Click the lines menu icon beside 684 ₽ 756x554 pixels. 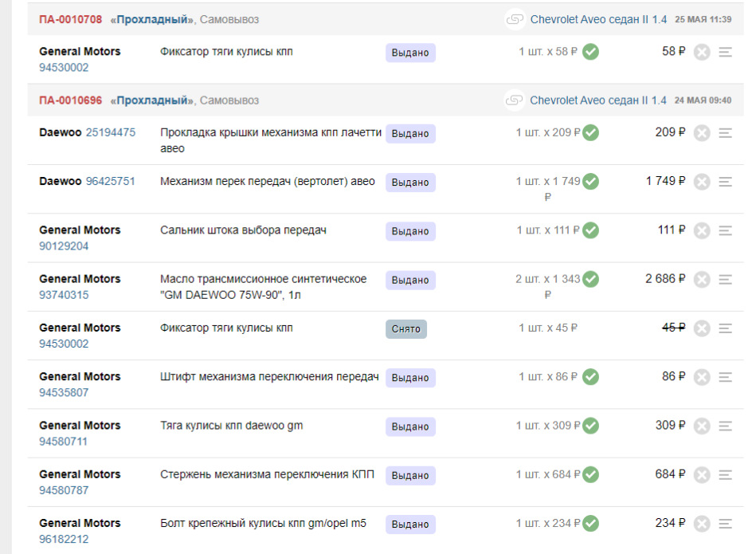point(725,475)
